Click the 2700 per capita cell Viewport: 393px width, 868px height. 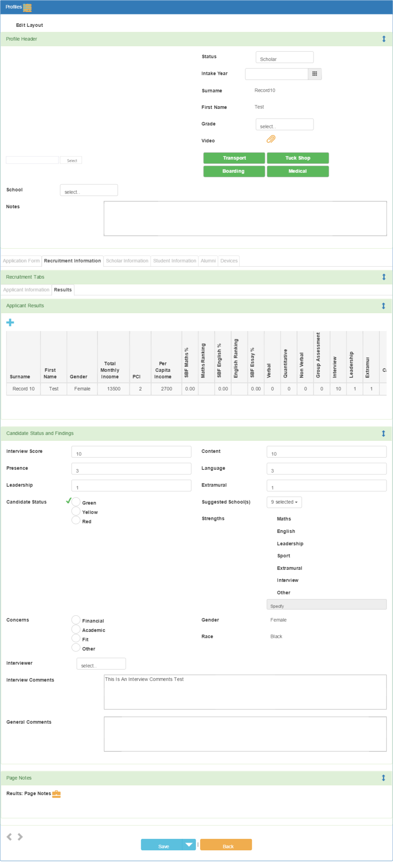[167, 389]
